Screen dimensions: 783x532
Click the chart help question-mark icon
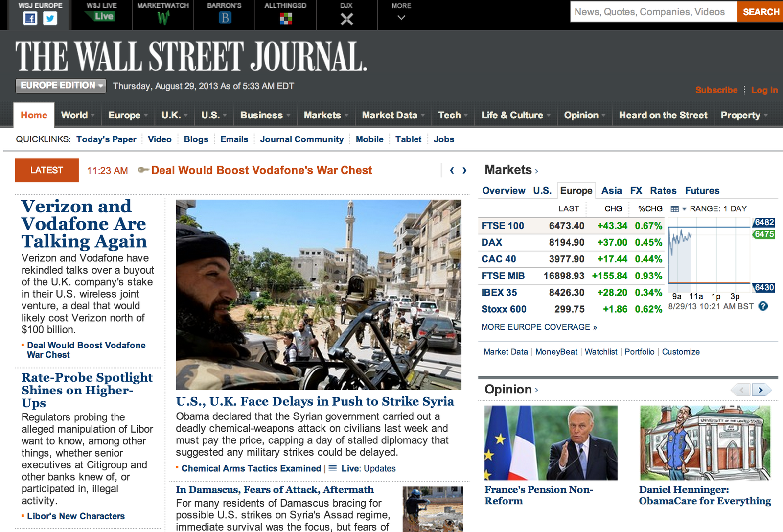coord(763,306)
